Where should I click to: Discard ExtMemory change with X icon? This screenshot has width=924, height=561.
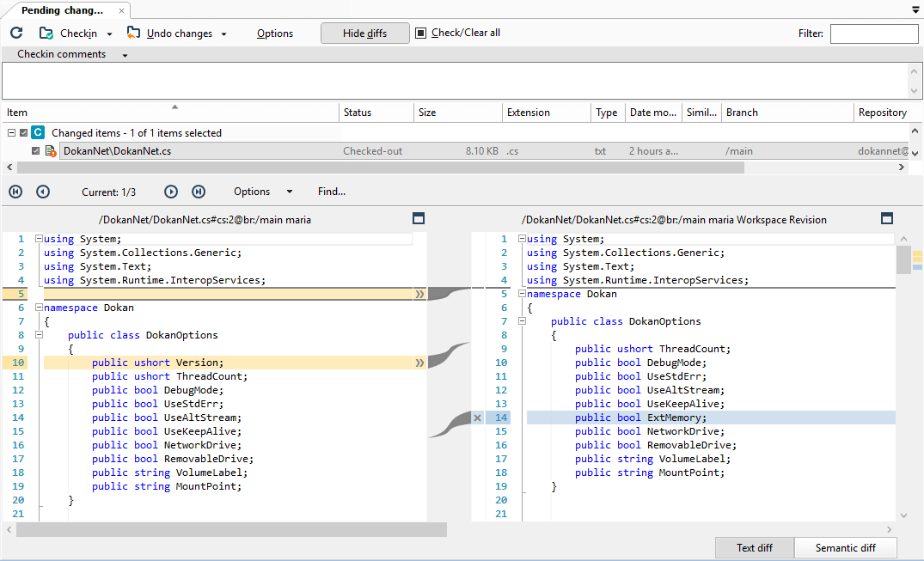(x=477, y=418)
